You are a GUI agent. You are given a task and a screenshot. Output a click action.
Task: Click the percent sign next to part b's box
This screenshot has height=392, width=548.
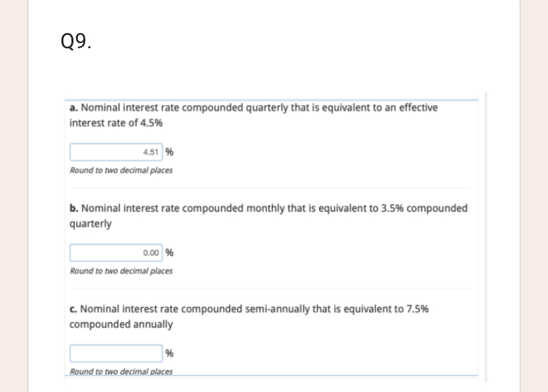[x=169, y=252]
